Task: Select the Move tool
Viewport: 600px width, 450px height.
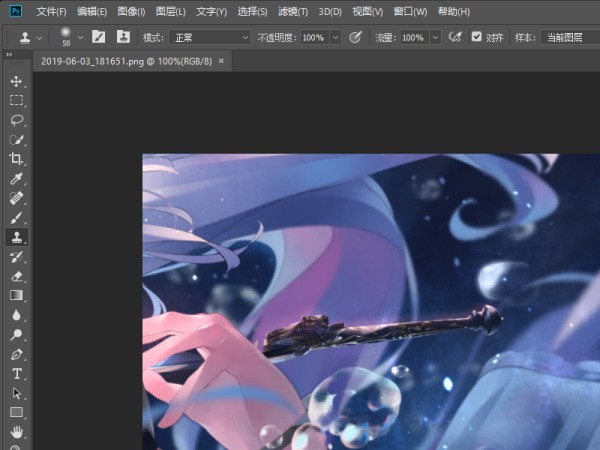Action: pos(16,81)
